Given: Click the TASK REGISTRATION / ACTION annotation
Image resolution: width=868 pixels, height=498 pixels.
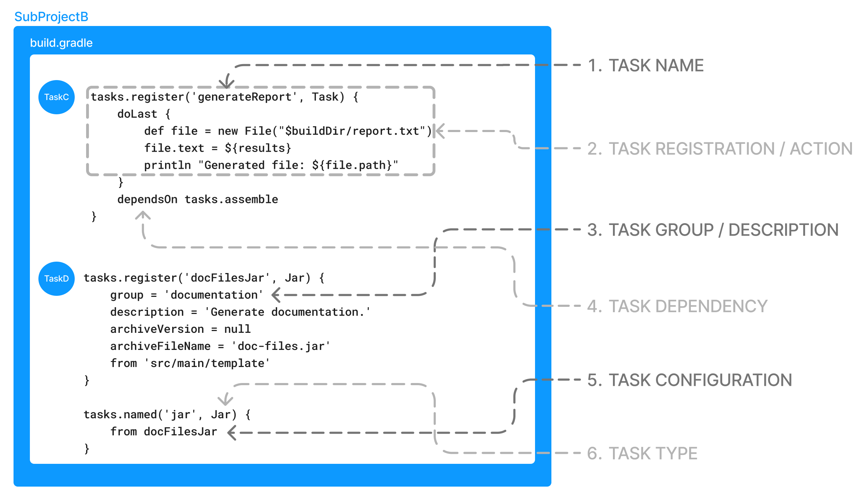Looking at the screenshot, I should point(709,147).
